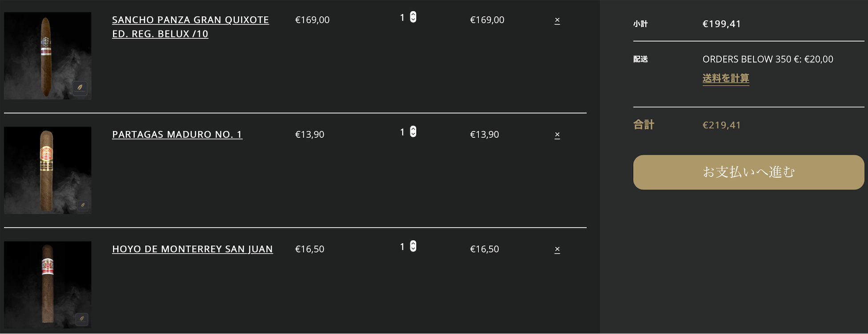Decrease Sancho Panza quantity with down arrow
Screen dimensions: 868x334
tap(413, 20)
